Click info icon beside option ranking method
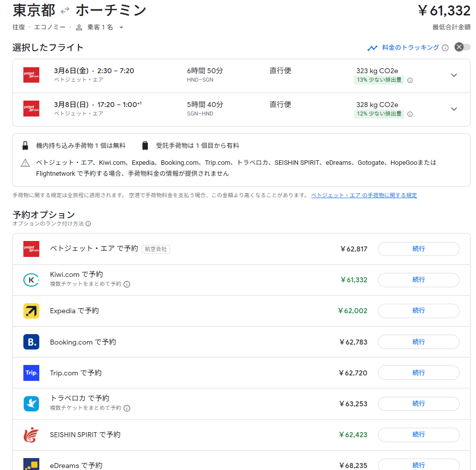 88,224
